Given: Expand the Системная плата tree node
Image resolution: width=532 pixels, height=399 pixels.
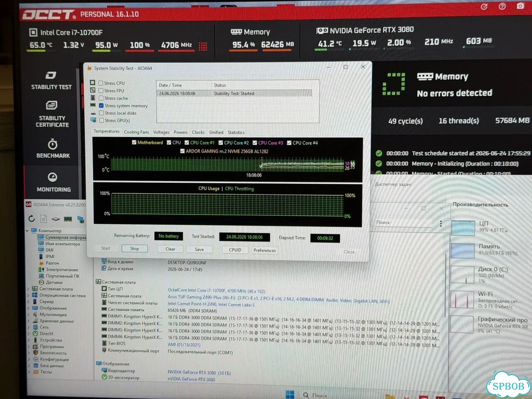Looking at the screenshot, I should (28, 289).
